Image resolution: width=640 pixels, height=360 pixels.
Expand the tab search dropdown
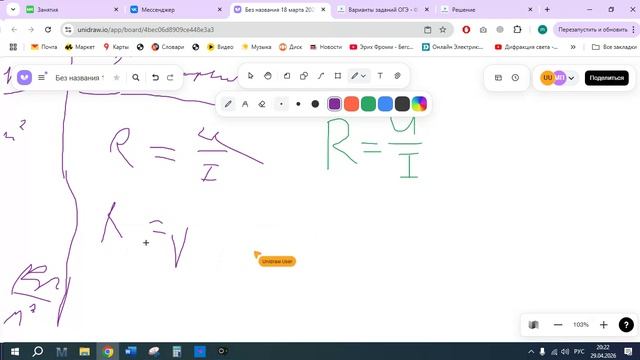click(x=13, y=9)
